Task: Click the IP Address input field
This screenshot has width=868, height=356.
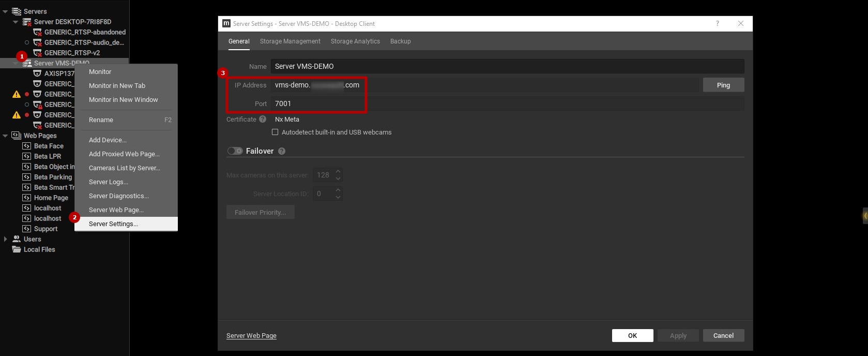Action: point(484,85)
